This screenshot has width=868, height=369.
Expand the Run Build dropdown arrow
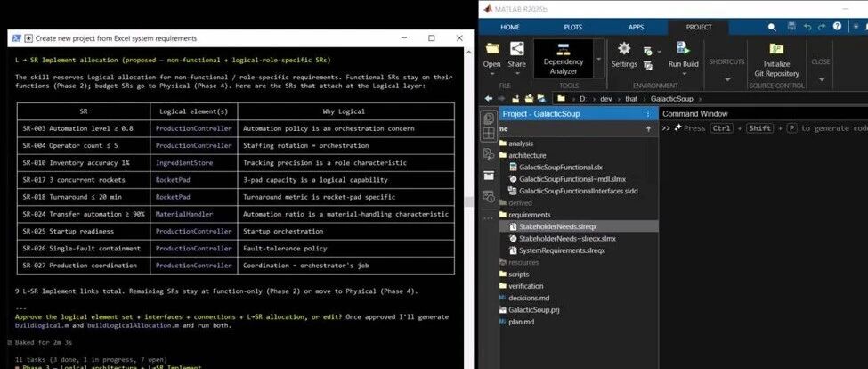tap(684, 74)
